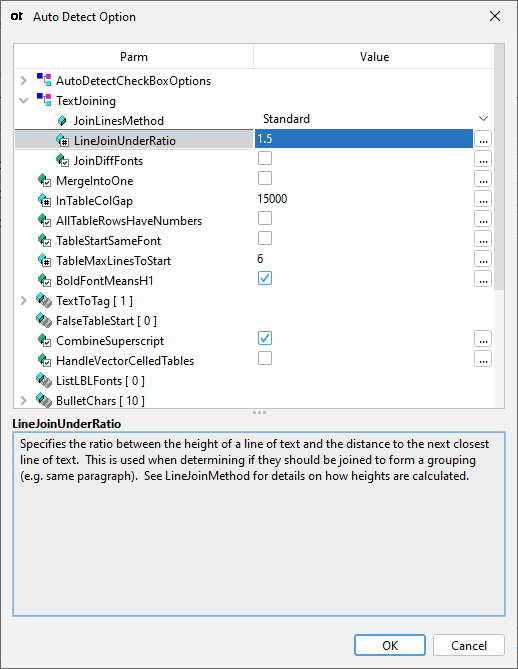518x669 pixels.
Task: Click ellipsis button for TableMaxLinesToStart
Action: pos(483,259)
